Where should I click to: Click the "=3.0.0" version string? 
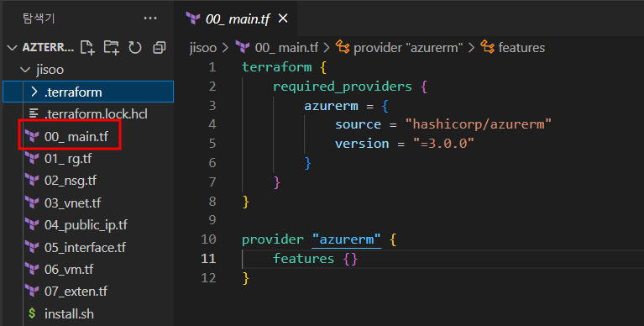pos(443,144)
